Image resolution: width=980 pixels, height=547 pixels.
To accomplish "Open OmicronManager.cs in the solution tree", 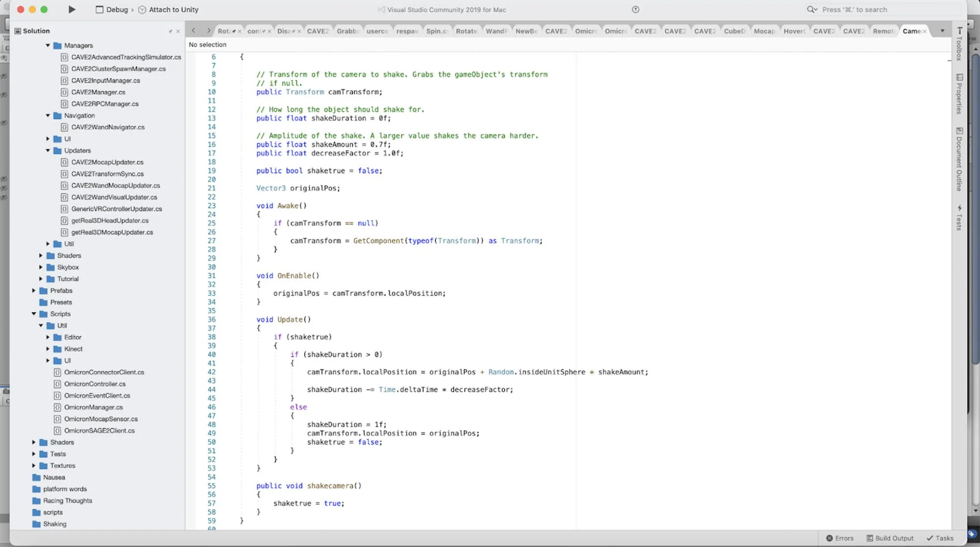I will click(x=93, y=407).
